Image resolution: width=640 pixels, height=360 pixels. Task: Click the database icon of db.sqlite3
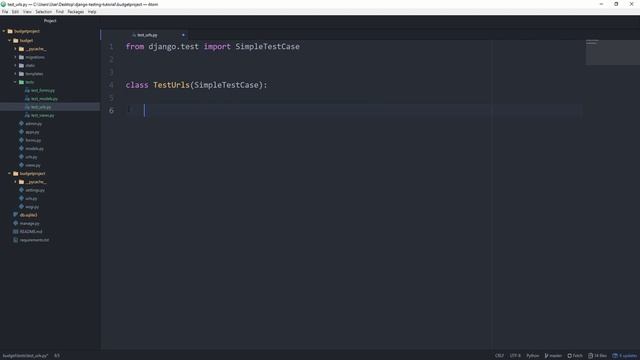click(16, 215)
